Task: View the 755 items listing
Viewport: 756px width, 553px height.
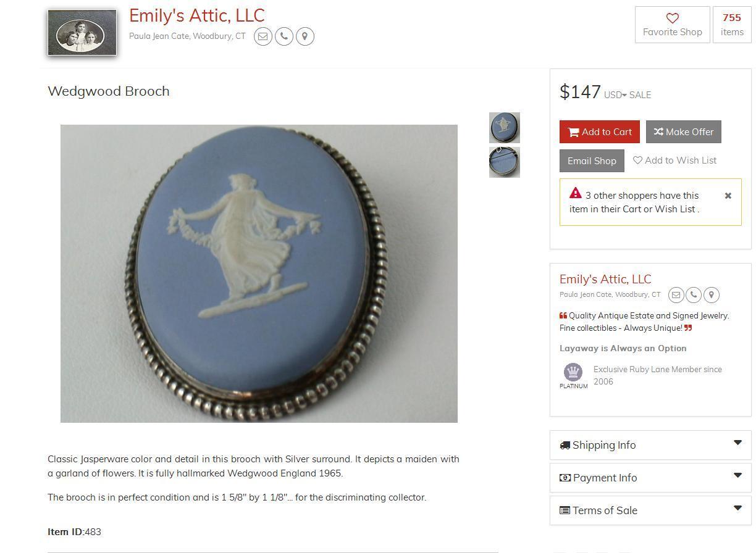Action: coord(732,25)
